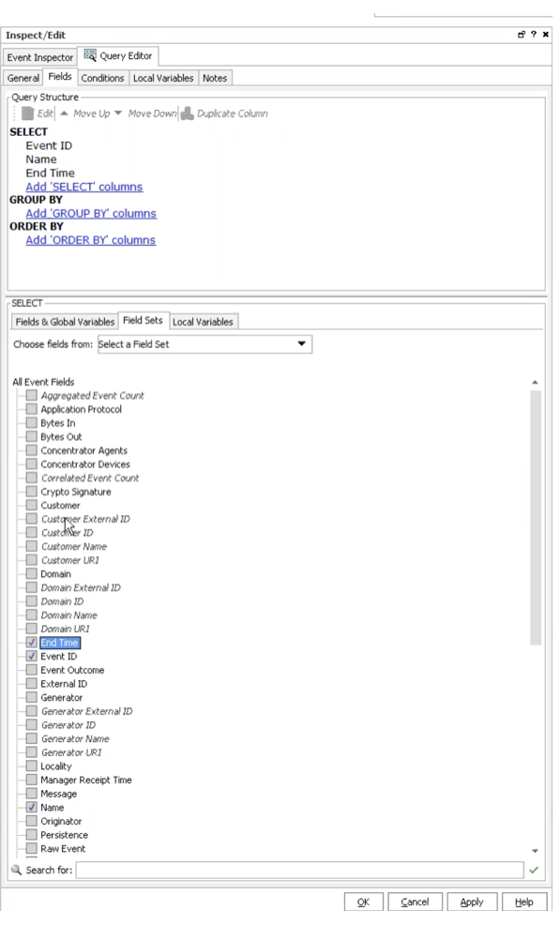The image size is (560, 925).
Task: Open the Conditions tab
Action: (102, 78)
